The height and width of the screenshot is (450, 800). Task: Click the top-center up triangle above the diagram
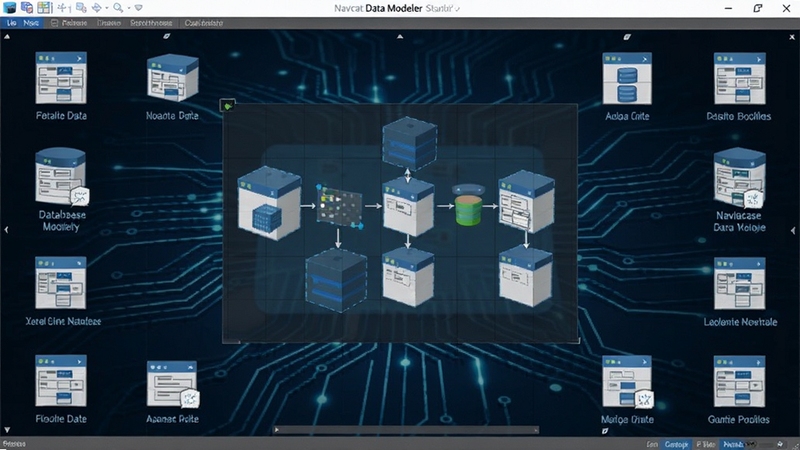click(400, 37)
